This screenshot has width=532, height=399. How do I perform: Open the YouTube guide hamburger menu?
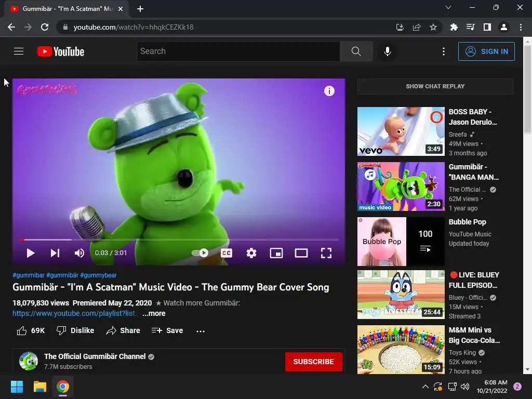[19, 51]
